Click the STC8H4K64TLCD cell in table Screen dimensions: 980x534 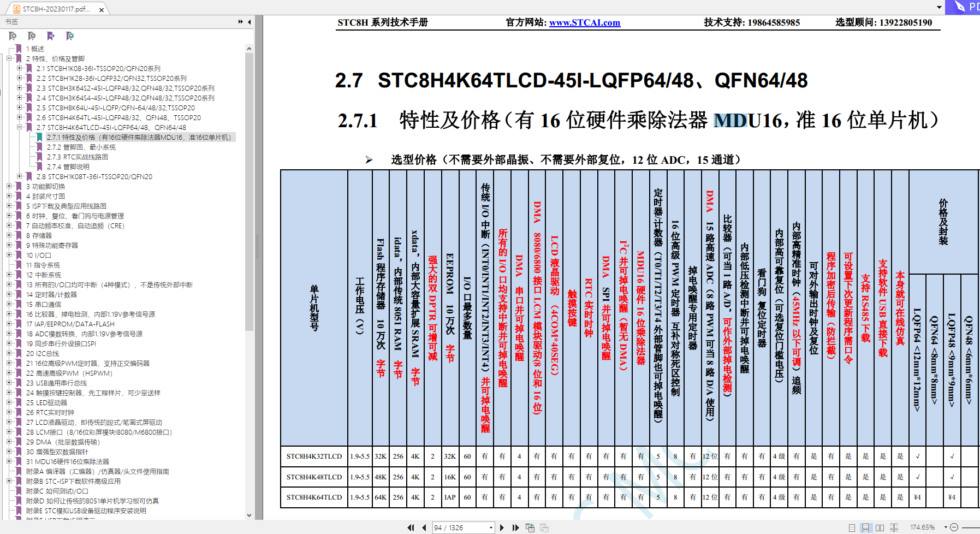(314, 497)
